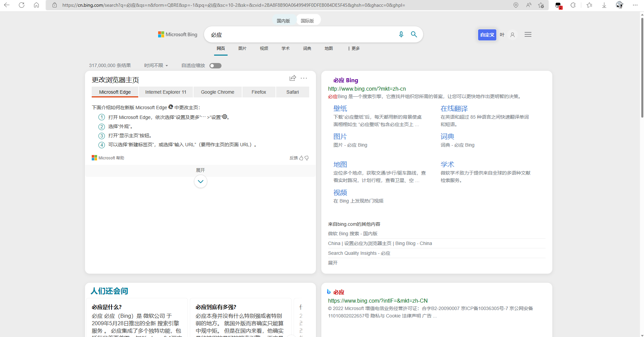
Task: Toggle the 自适应缩放 switch
Action: [215, 66]
